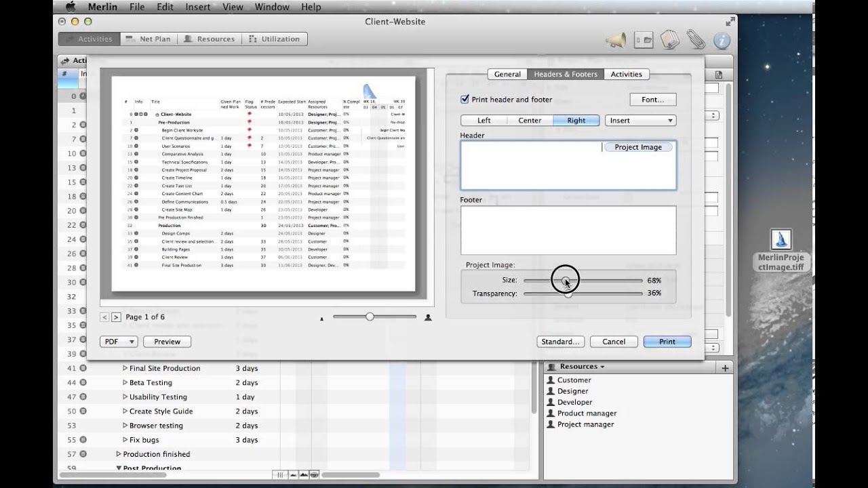This screenshot has width=868, height=488.
Task: Expand the Production finished row
Action: (119, 454)
